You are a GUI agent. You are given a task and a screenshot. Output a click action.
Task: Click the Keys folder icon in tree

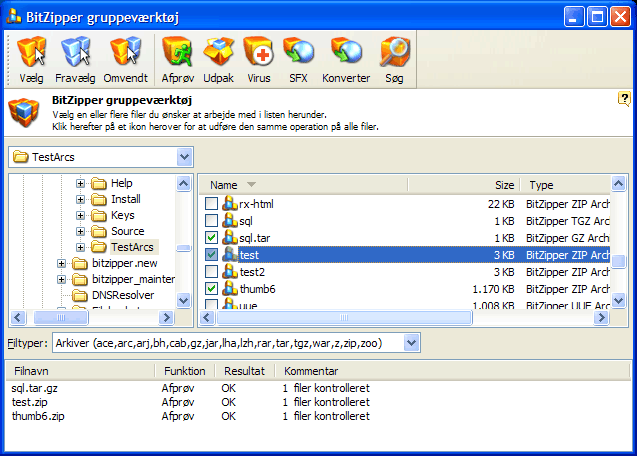(x=99, y=215)
